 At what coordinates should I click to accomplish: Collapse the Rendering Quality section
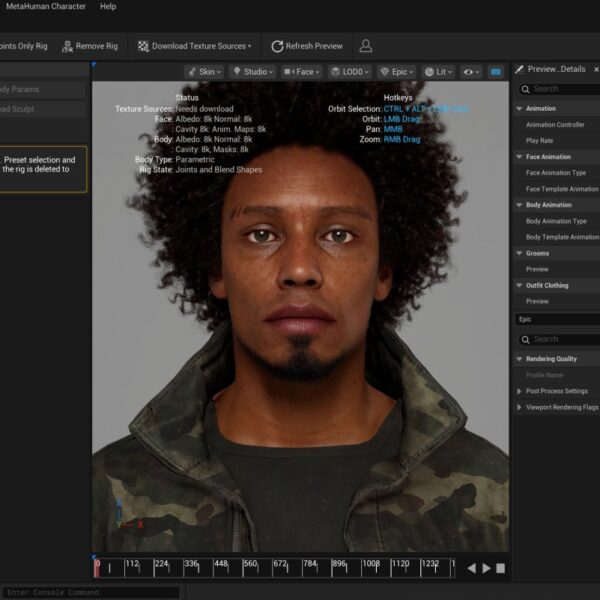[519, 359]
